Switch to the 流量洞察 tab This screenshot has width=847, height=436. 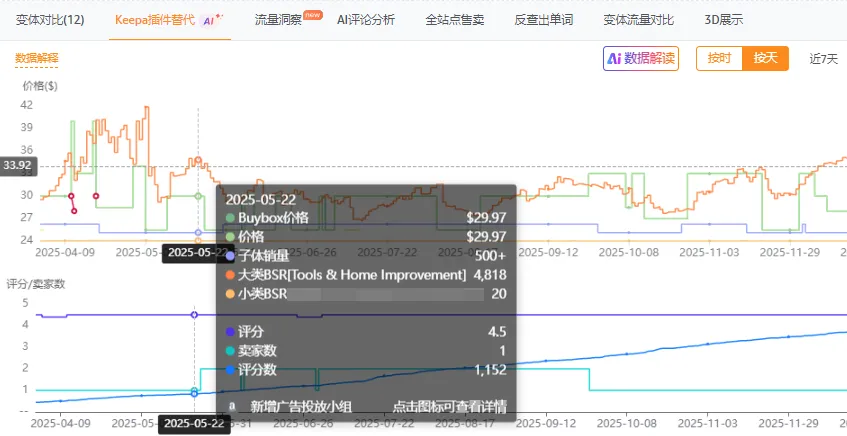278,20
